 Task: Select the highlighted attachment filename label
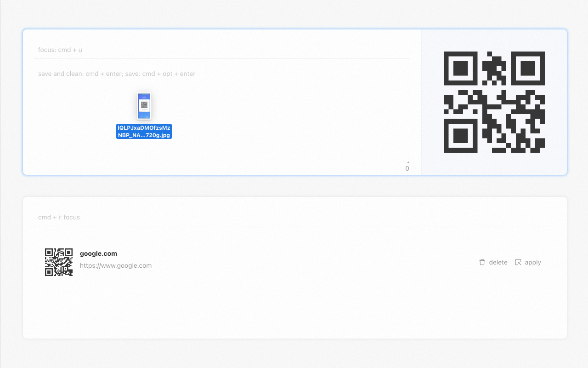[x=144, y=131]
